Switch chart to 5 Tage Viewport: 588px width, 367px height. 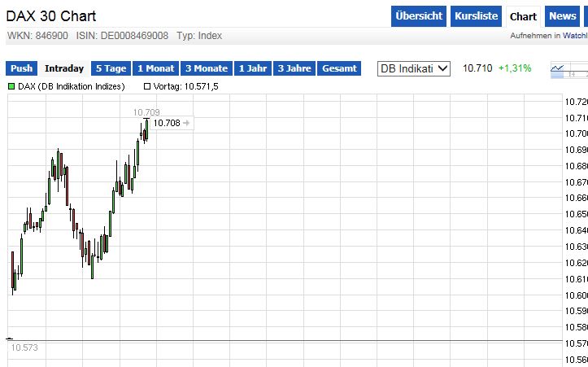111,68
